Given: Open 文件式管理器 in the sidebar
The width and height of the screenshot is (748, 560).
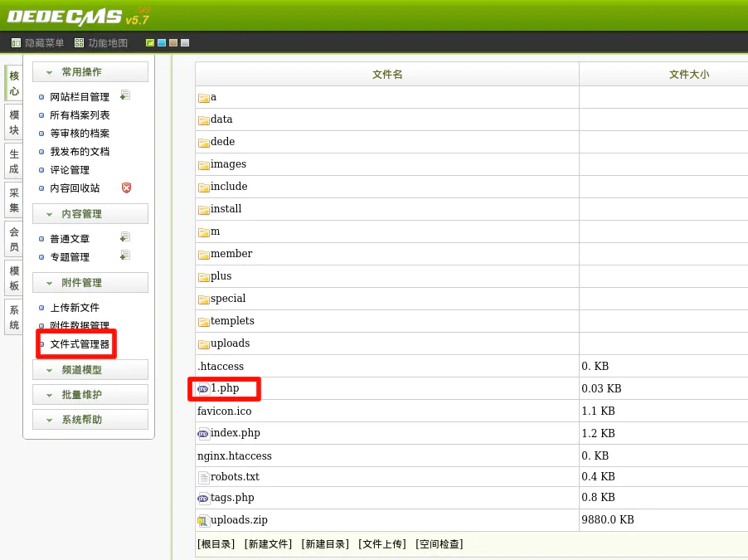Looking at the screenshot, I should click(x=80, y=343).
